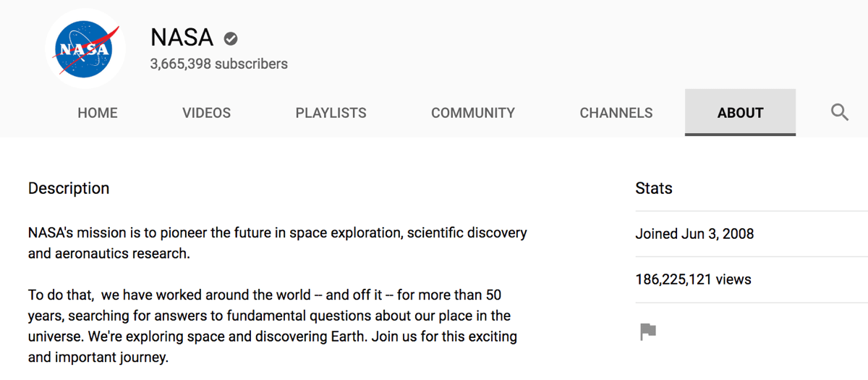Viewport: 868px width, 380px height.
Task: Click the sentence beginning "To do that"
Action: 265,295
